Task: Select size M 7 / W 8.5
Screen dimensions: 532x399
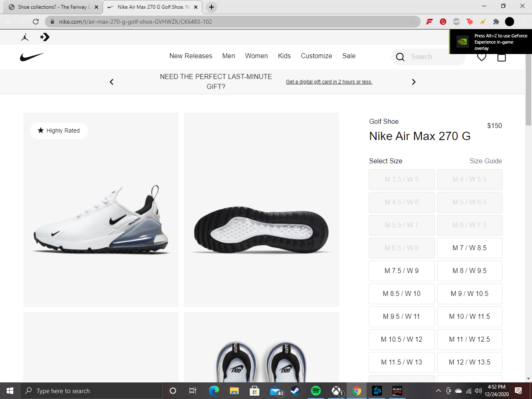Action: (470, 248)
